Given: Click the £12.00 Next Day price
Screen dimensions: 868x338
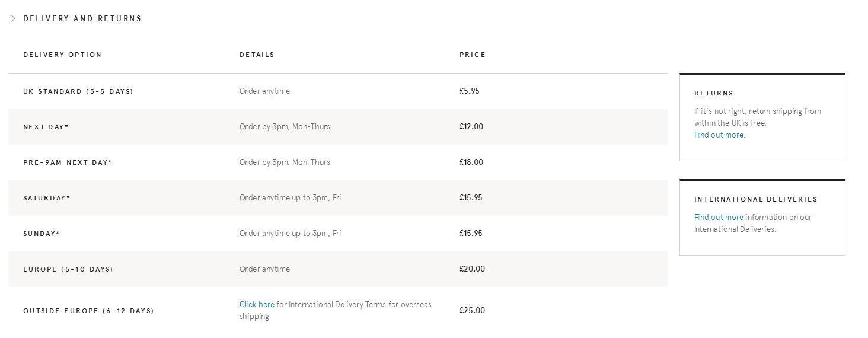Looking at the screenshot, I should 471,127.
